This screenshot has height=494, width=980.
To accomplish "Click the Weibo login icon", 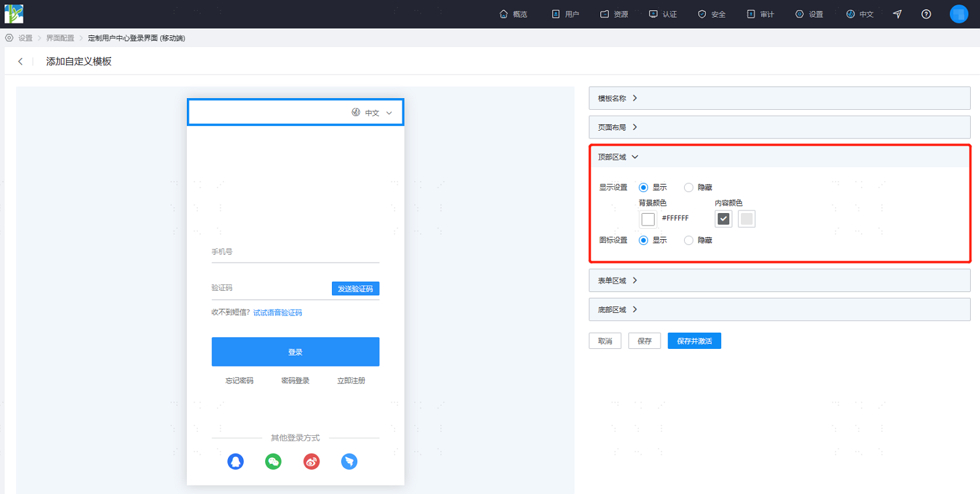I will pyautogui.click(x=312, y=461).
